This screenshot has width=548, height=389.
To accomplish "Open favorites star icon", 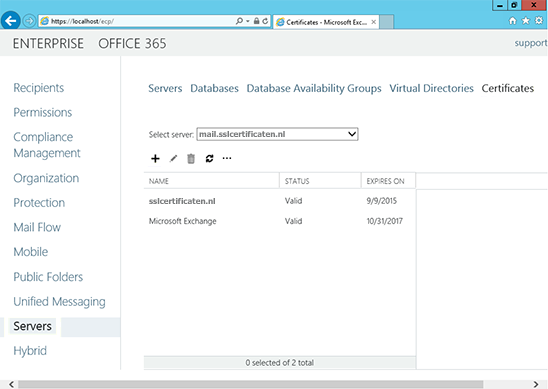I will (x=526, y=21).
